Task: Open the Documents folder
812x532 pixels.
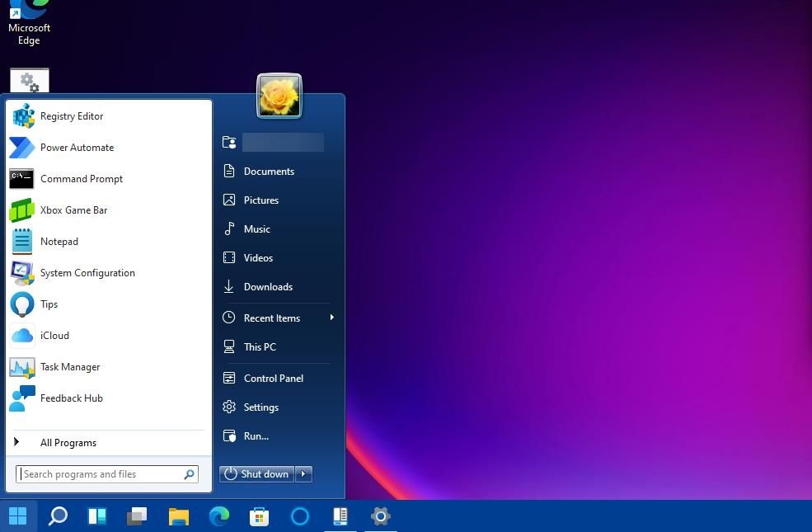Action: [x=269, y=171]
